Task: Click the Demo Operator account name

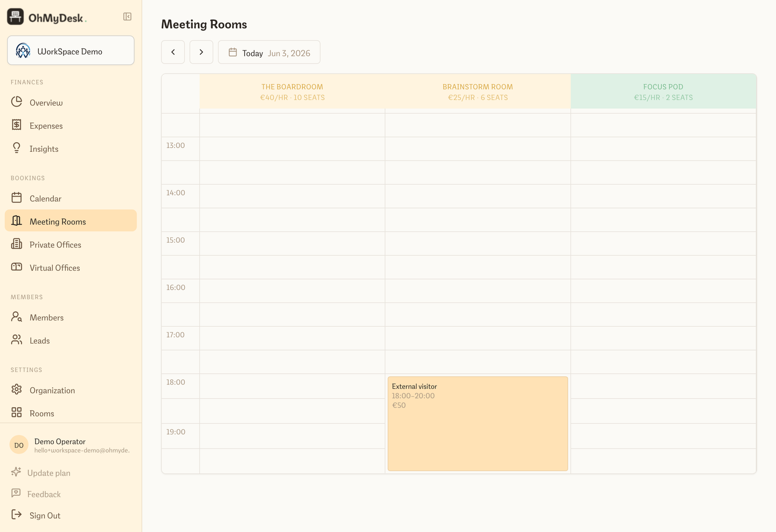Action: [60, 441]
